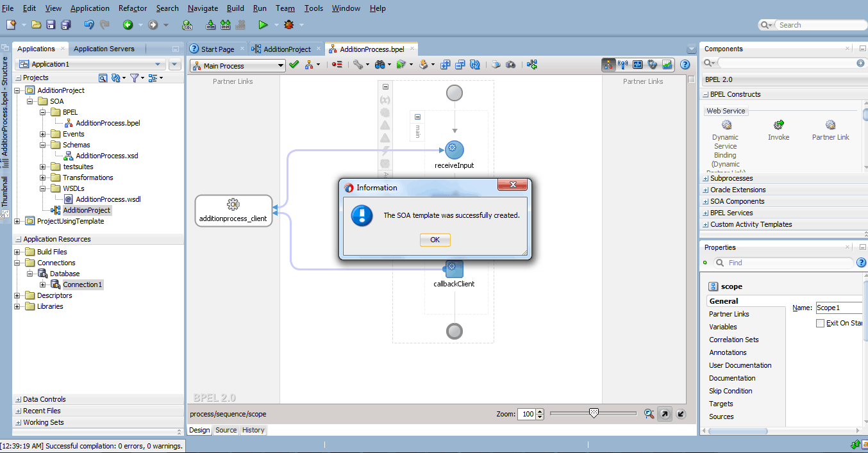Click the Undo toolbar icon
The image size is (868, 453).
pyautogui.click(x=89, y=24)
